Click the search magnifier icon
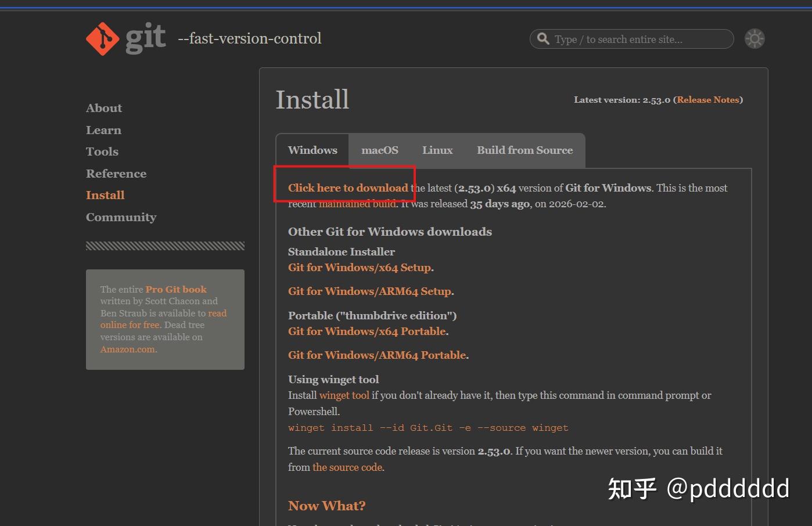The height and width of the screenshot is (526, 812). [543, 39]
